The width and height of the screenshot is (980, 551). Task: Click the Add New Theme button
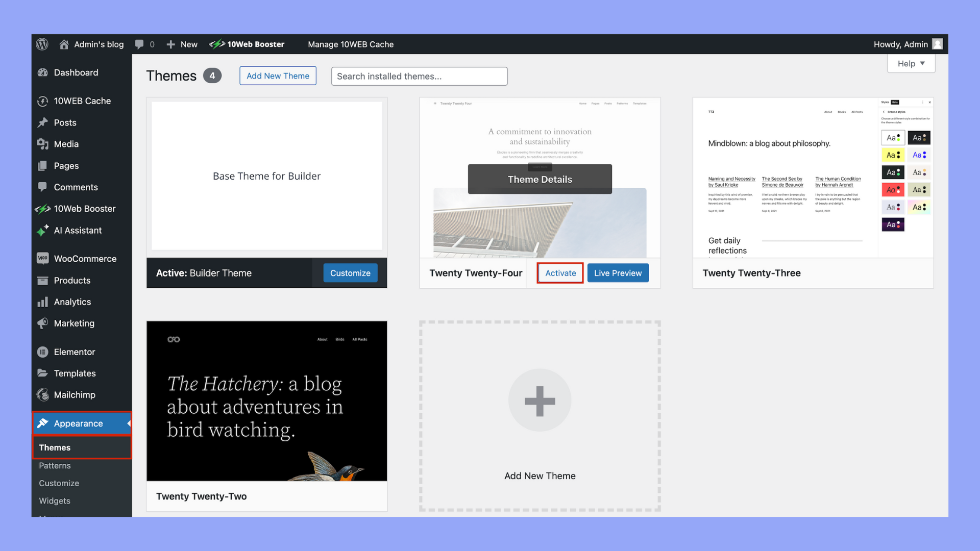(278, 76)
